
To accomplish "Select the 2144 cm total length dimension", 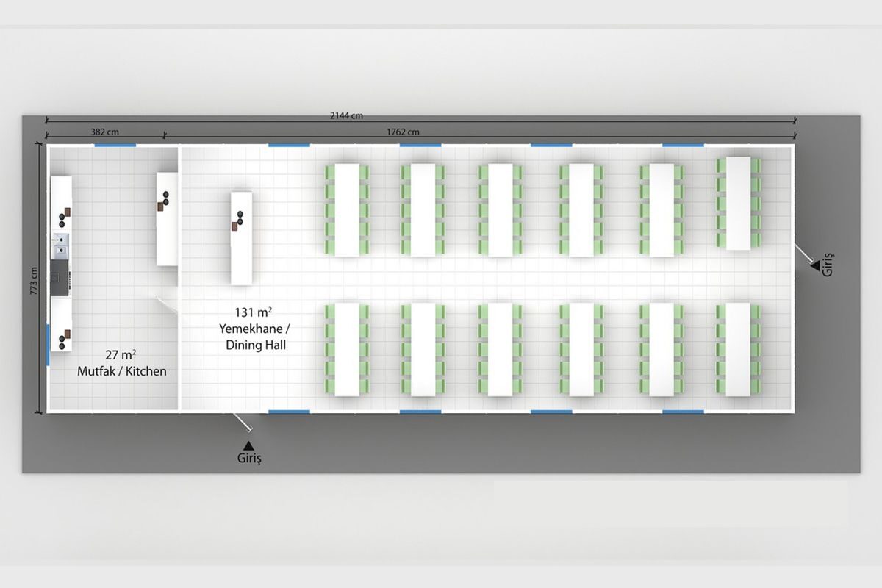I will point(347,115).
